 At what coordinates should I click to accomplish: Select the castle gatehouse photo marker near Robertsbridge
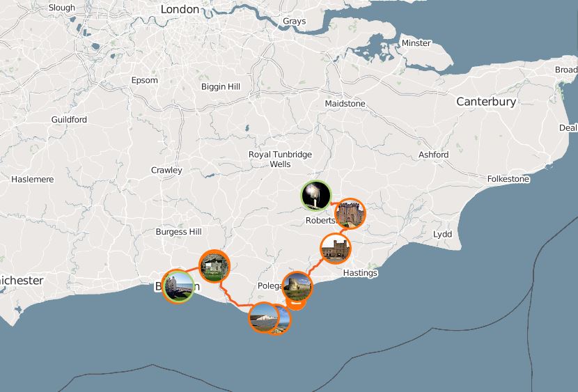coord(350,214)
